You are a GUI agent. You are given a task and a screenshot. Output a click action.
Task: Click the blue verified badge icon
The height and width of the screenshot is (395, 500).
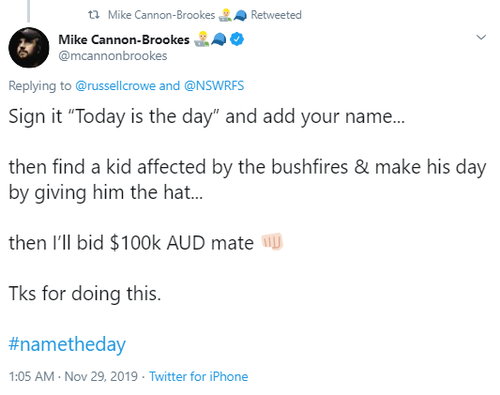coord(237,39)
